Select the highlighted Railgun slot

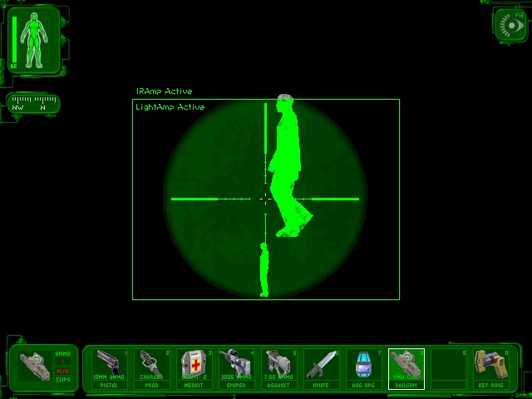click(406, 367)
